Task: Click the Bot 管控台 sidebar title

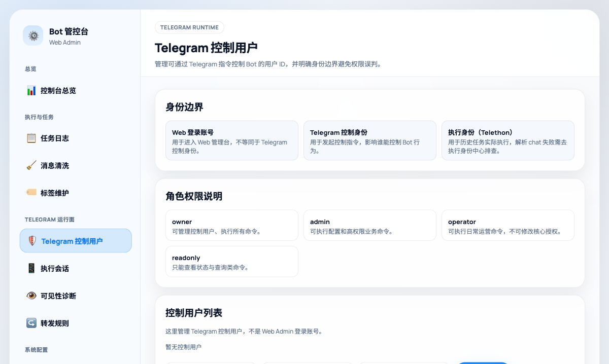Action: click(69, 31)
